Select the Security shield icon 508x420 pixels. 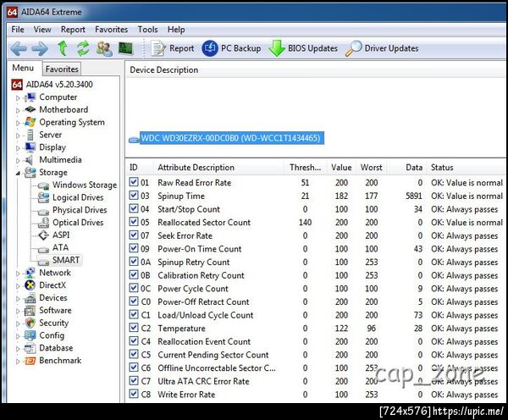pyautogui.click(x=30, y=323)
